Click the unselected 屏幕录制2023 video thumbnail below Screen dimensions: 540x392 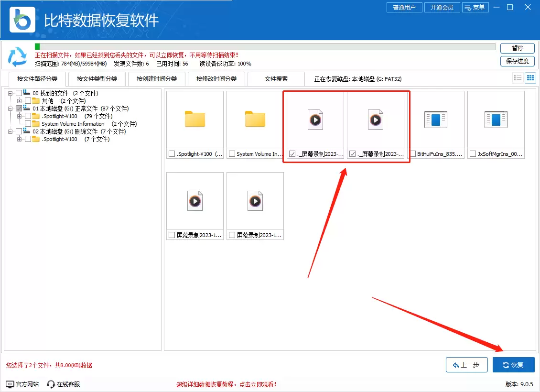(x=194, y=201)
